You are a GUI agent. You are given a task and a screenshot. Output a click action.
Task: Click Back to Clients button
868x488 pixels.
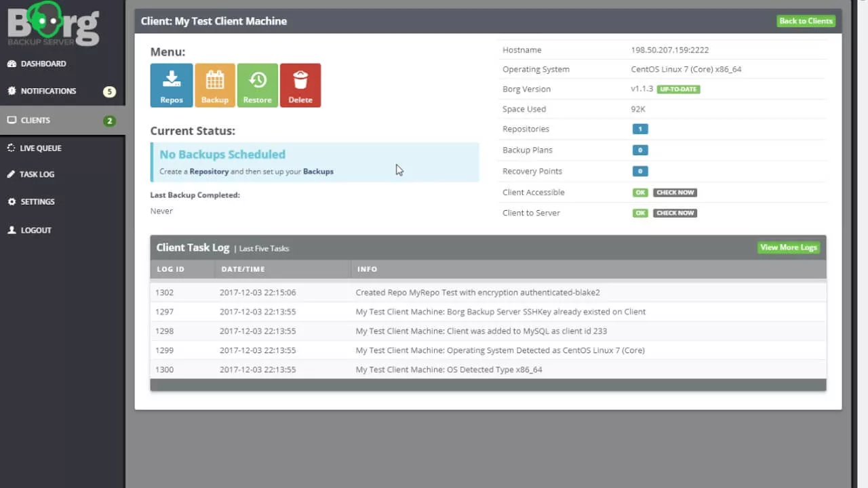click(806, 21)
